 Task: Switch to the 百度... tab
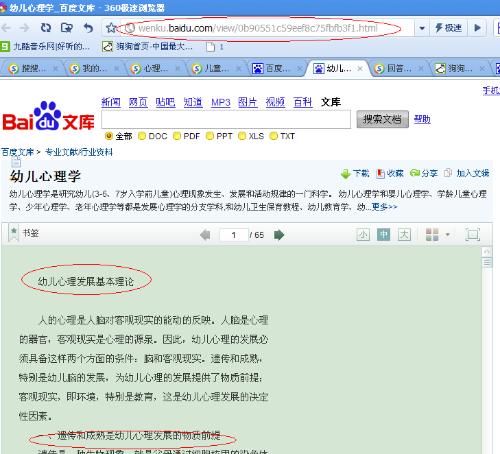(x=276, y=69)
